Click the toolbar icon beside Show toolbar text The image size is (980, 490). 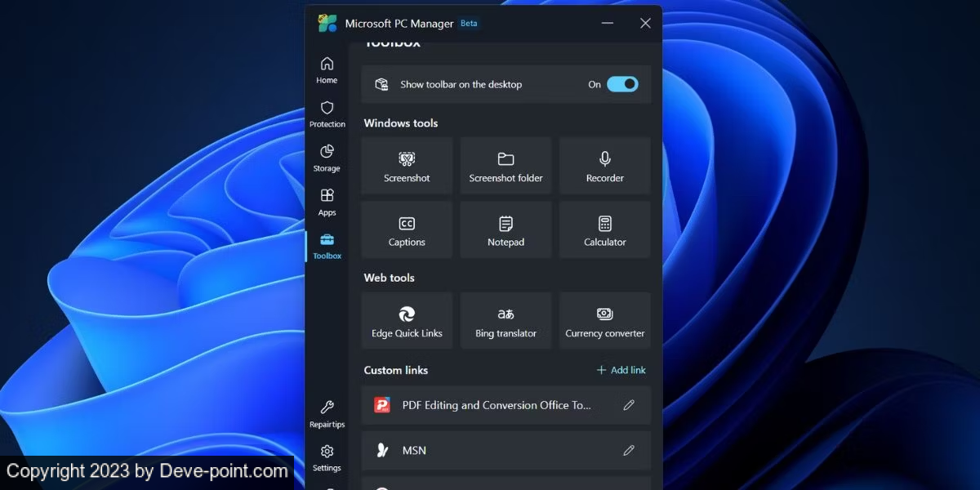[381, 84]
